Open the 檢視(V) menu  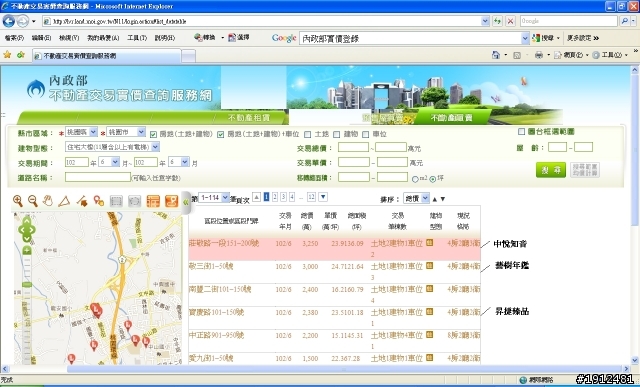click(69, 38)
